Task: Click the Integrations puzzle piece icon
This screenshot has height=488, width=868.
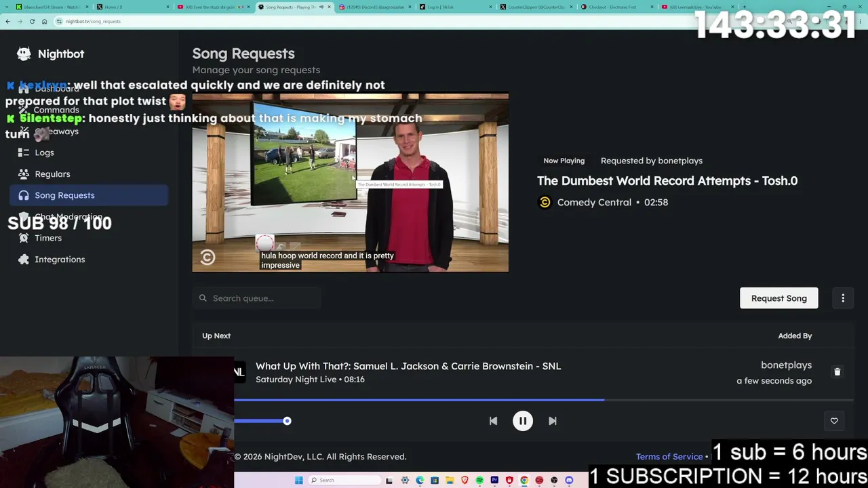Action: click(x=24, y=260)
